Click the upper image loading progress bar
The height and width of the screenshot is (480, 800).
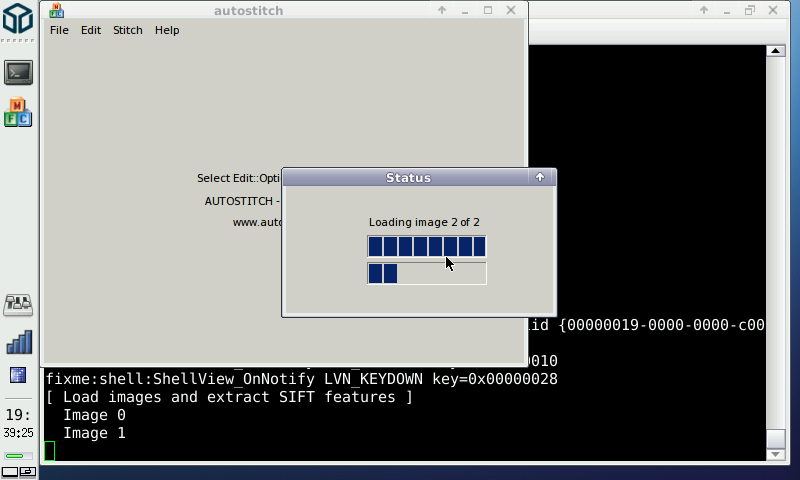pos(426,246)
